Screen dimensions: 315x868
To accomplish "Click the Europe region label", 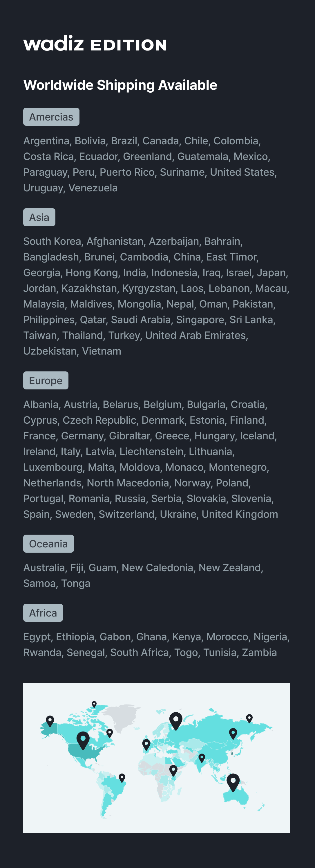I will [46, 380].
